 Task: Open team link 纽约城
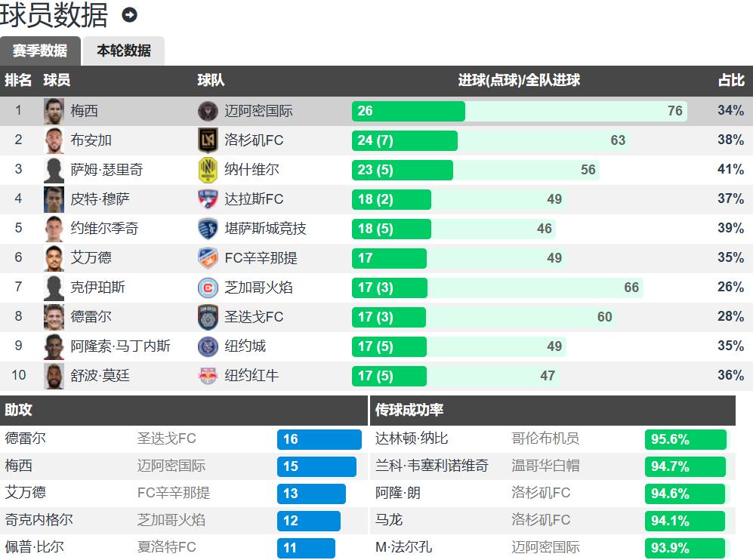point(245,346)
